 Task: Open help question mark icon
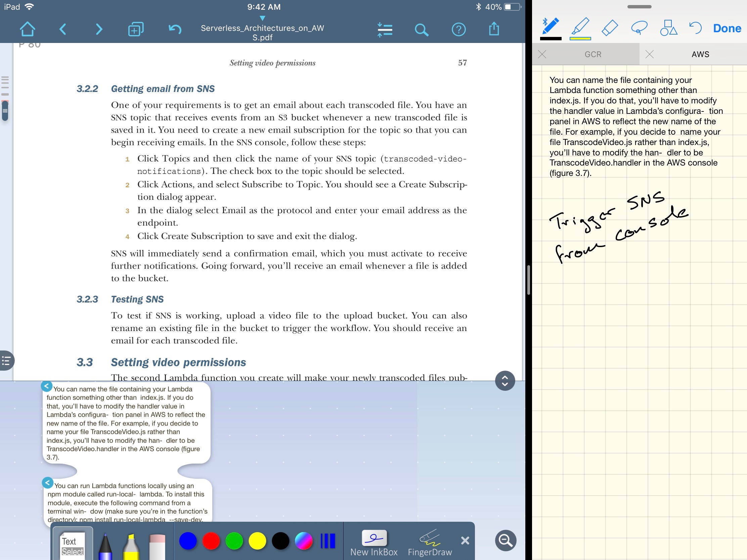click(458, 30)
